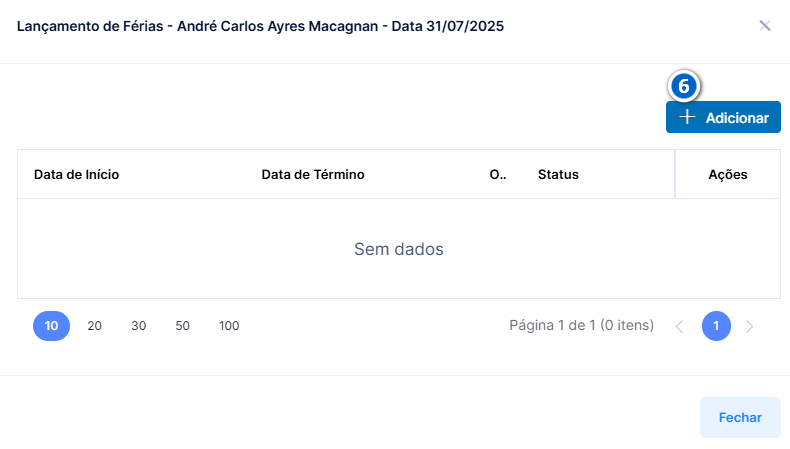Click the Fechar button

pos(740,417)
